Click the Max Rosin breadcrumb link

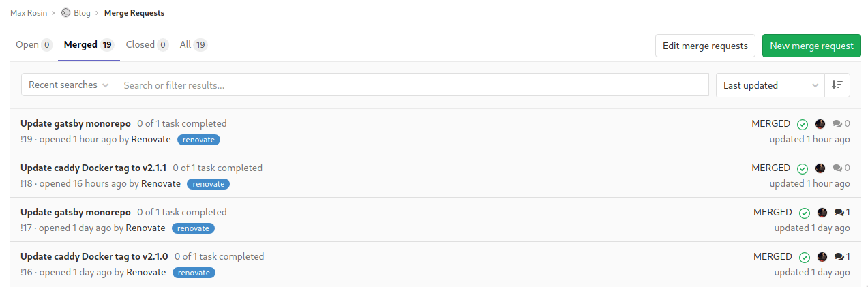tap(29, 12)
